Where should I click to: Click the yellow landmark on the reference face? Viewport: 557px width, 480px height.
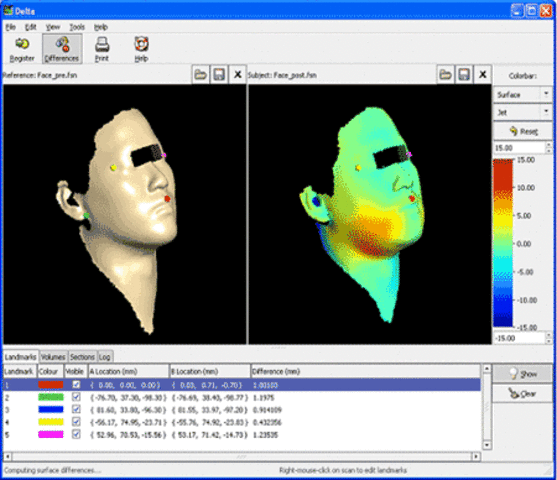pyautogui.click(x=114, y=167)
